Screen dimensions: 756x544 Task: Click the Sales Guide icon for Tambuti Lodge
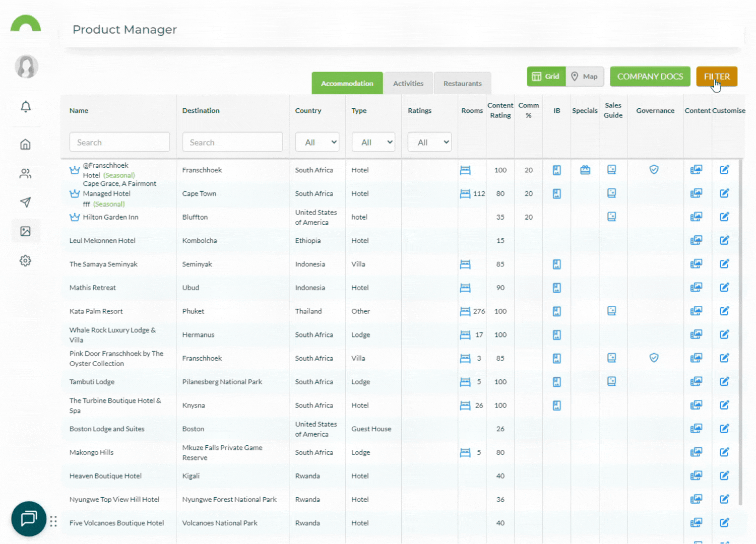(x=611, y=381)
